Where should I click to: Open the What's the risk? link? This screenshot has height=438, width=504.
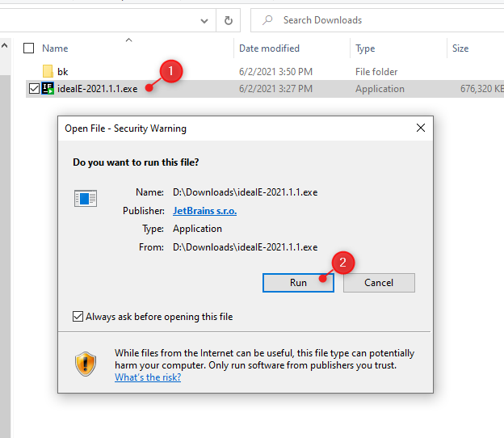(148, 377)
